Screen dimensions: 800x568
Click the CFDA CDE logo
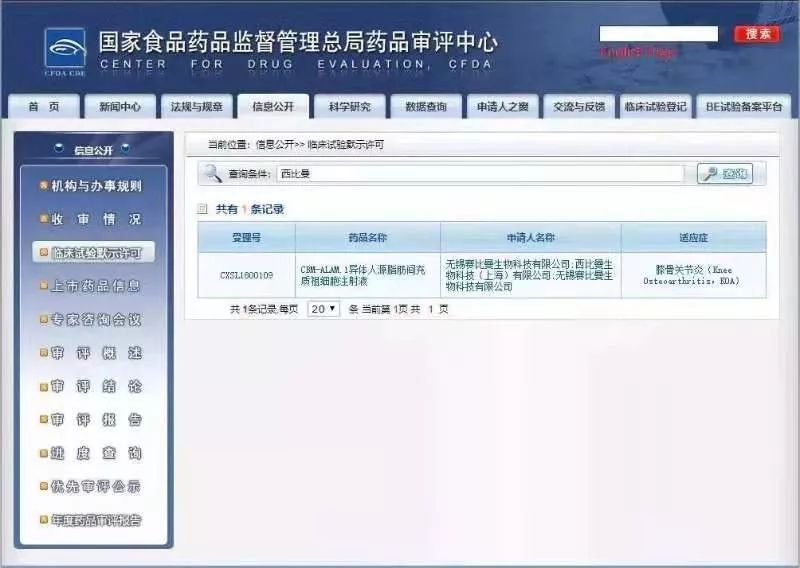tap(64, 48)
